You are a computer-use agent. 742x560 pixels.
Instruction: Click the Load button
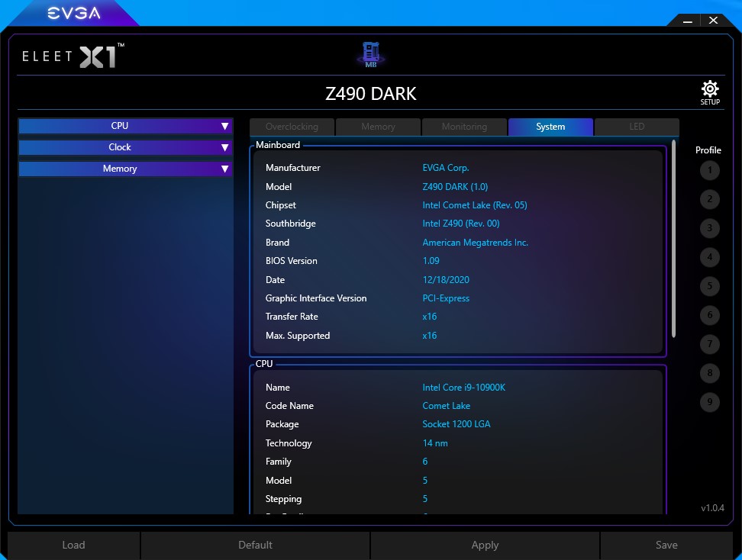pos(74,545)
